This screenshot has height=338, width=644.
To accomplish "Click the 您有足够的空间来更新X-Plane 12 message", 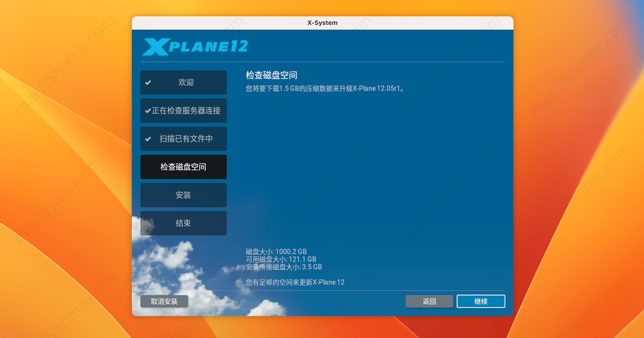I will pos(295,282).
